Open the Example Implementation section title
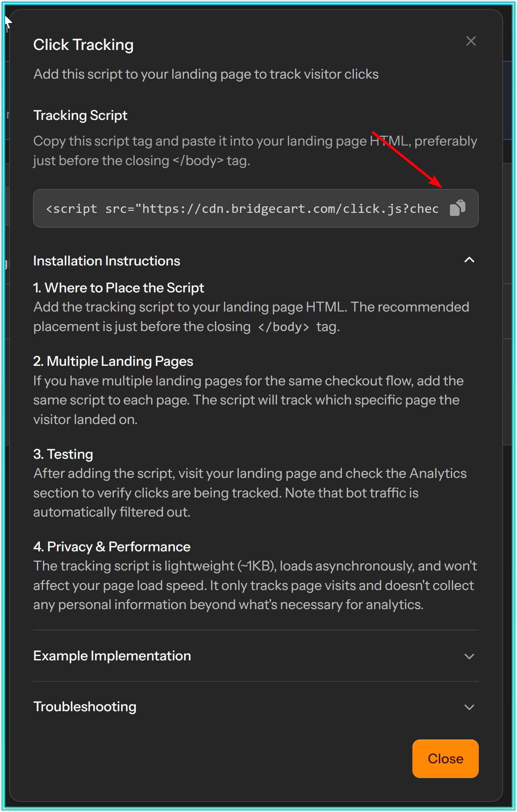517x812 pixels. 112,656
